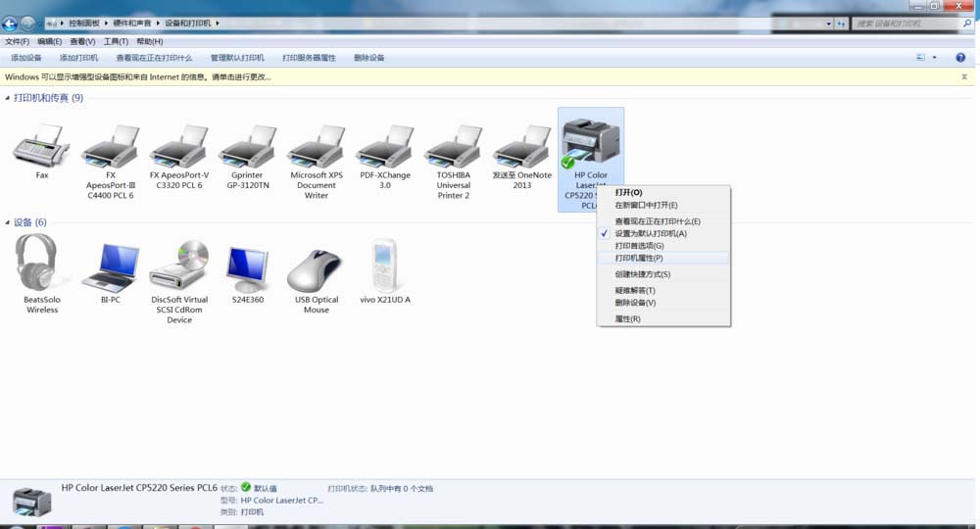Choose 创建快捷方式(S) in context menu
The height and width of the screenshot is (529, 980).
pyautogui.click(x=663, y=274)
